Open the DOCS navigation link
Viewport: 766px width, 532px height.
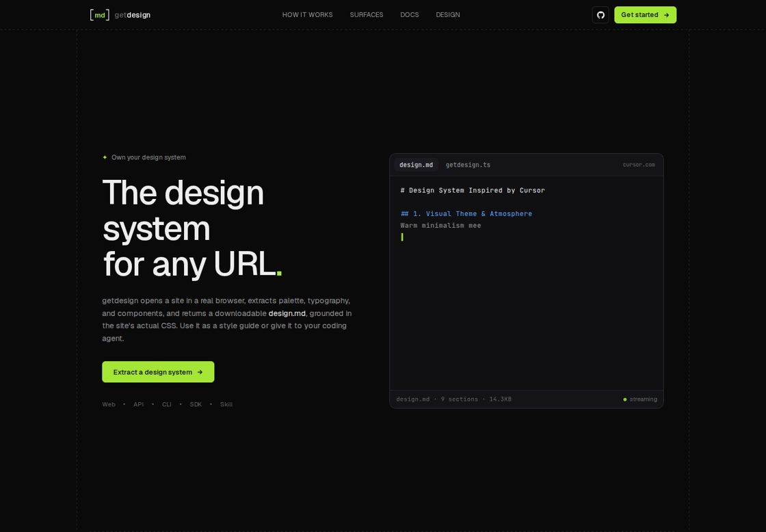[x=410, y=14]
